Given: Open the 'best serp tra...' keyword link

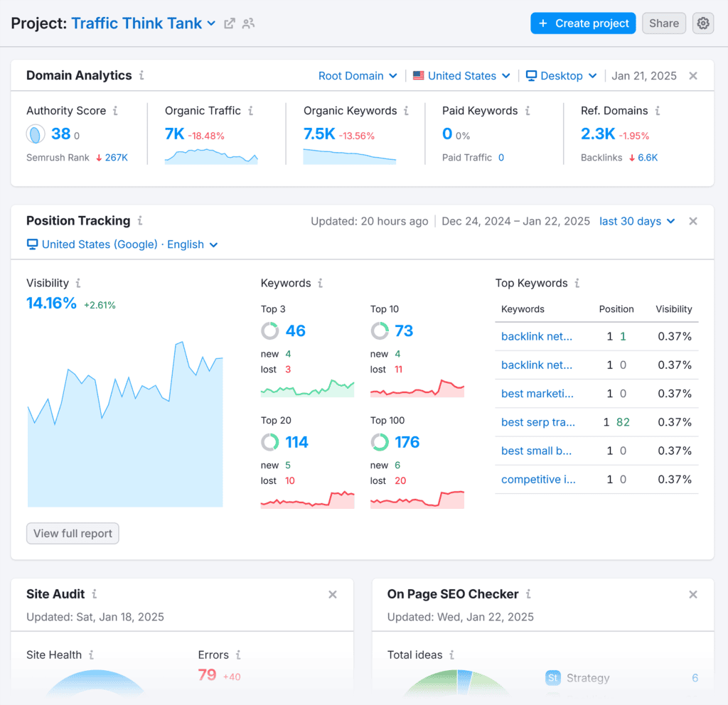Looking at the screenshot, I should pos(537,422).
